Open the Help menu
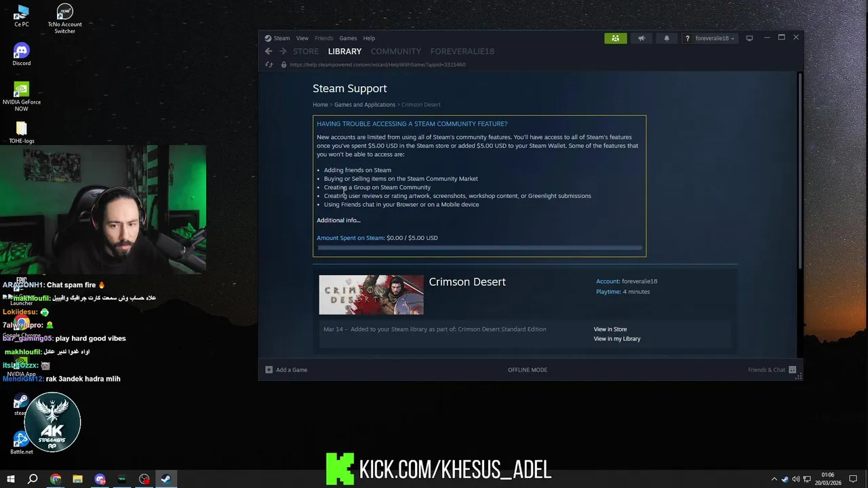The height and width of the screenshot is (488, 868). (369, 38)
